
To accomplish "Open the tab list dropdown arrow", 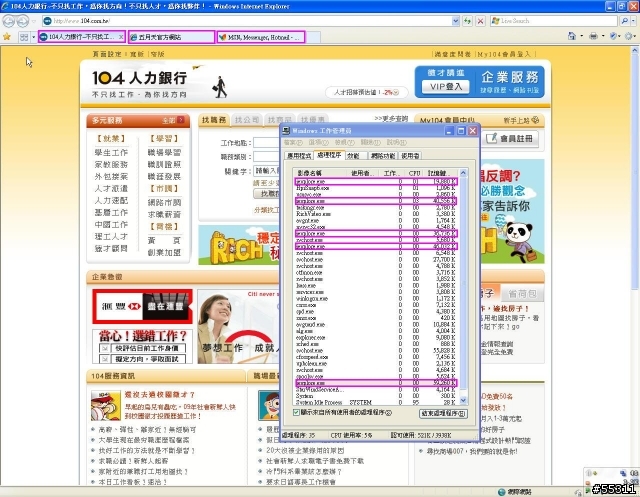I will pos(33,37).
